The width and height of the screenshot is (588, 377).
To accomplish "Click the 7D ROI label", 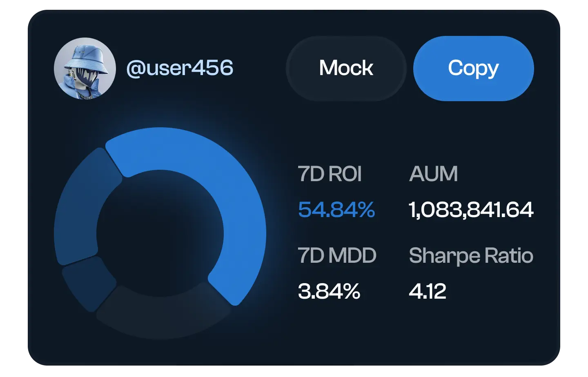I will coord(330,174).
